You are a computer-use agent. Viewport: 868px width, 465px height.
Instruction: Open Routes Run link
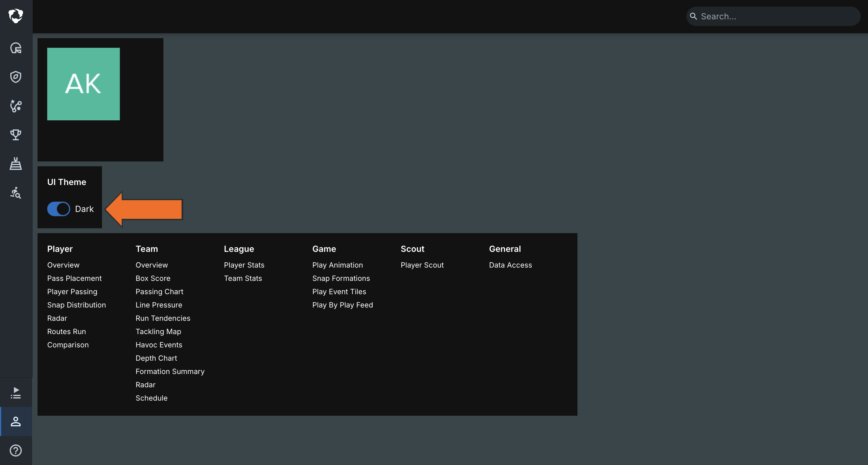click(67, 332)
